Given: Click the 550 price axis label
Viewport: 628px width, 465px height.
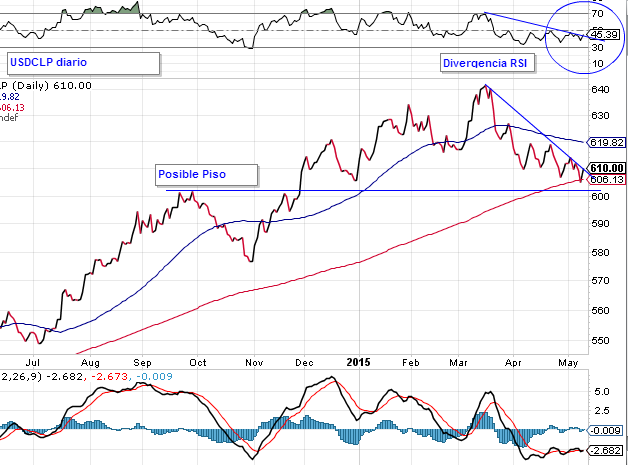Looking at the screenshot, I should 600,340.
